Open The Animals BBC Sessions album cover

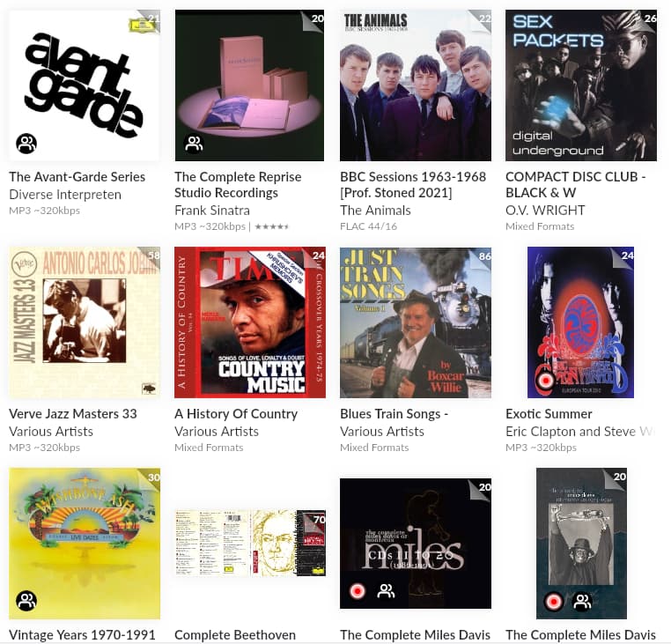point(416,85)
